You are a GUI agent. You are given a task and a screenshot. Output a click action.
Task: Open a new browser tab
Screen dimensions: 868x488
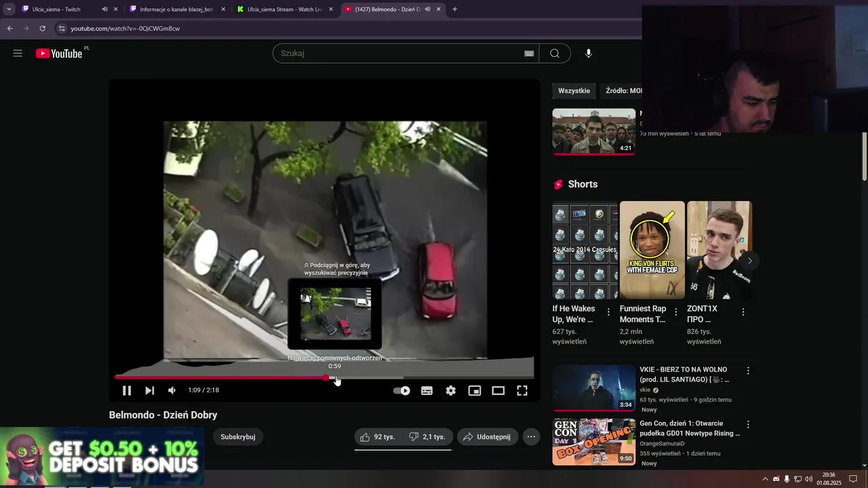[454, 9]
